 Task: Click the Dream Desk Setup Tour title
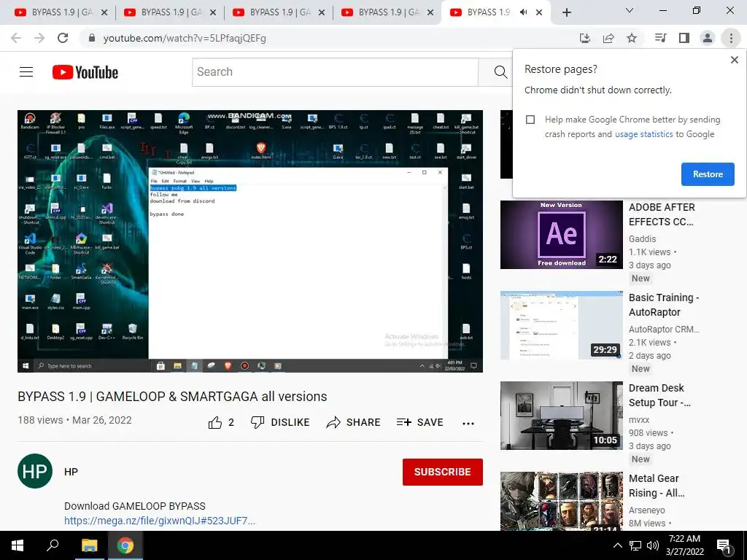pos(659,395)
